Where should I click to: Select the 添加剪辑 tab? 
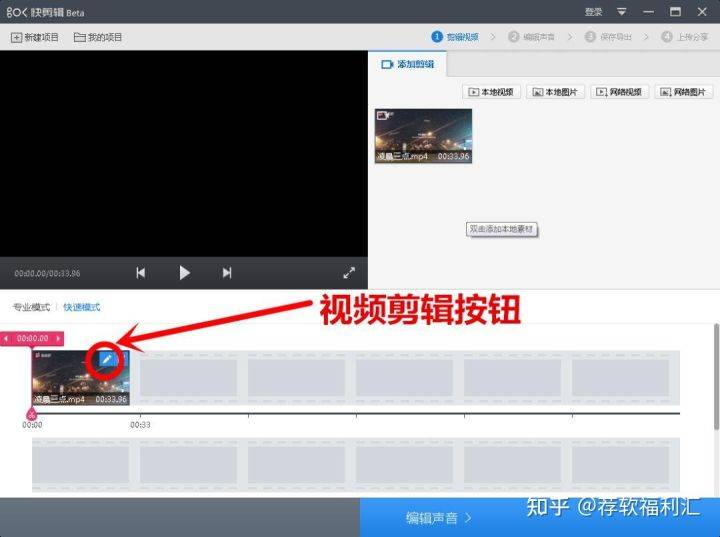coord(408,64)
